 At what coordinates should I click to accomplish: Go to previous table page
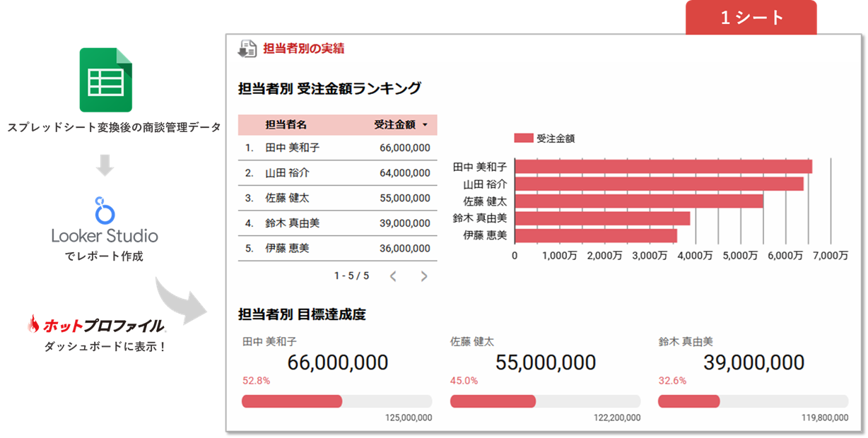coord(393,276)
